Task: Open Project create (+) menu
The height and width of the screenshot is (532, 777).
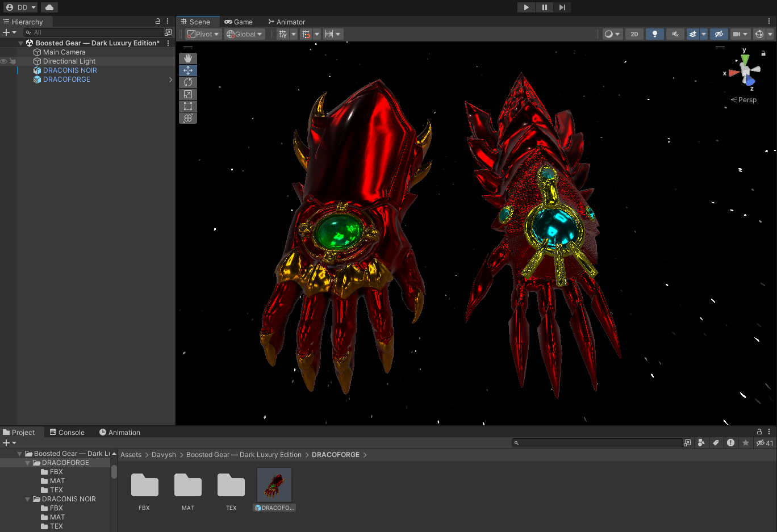Action: pyautogui.click(x=10, y=443)
